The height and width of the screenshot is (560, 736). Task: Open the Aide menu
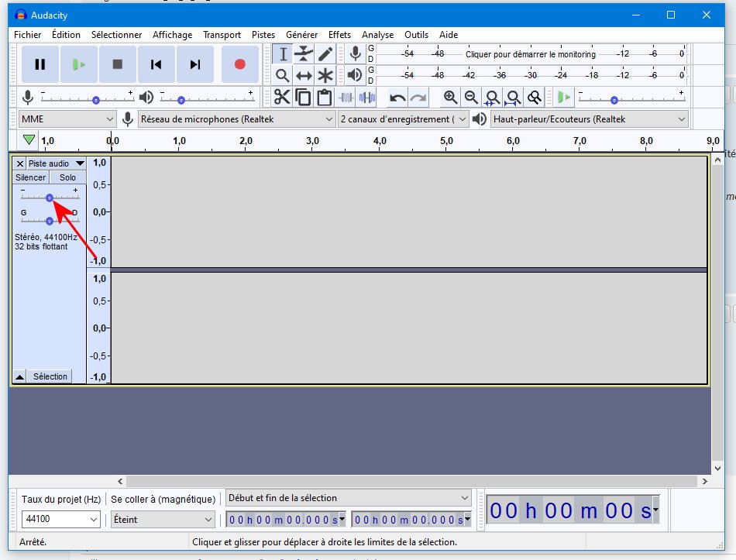pyautogui.click(x=449, y=35)
